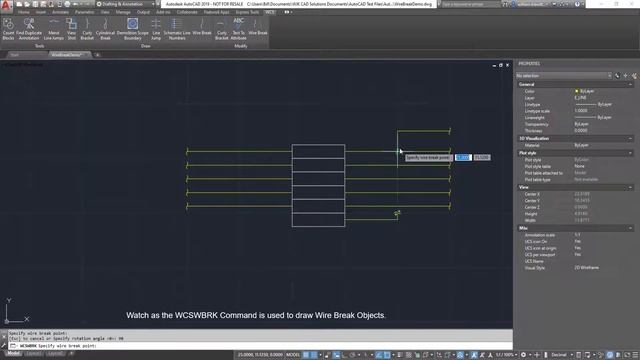This screenshot has width=640, height=360.
Task: Activate Demolition Scope Boundary tool
Action: (133, 29)
